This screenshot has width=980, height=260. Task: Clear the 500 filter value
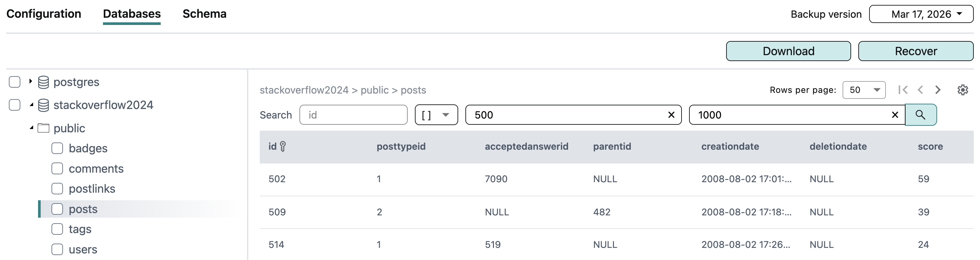click(671, 115)
